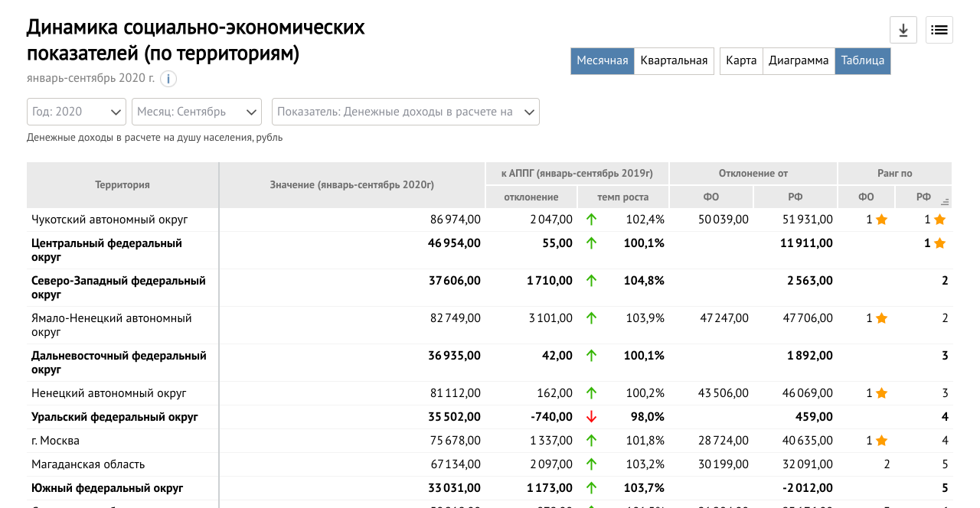
Task: Click the green arrow for Южный федеральный округ
Action: (590, 487)
